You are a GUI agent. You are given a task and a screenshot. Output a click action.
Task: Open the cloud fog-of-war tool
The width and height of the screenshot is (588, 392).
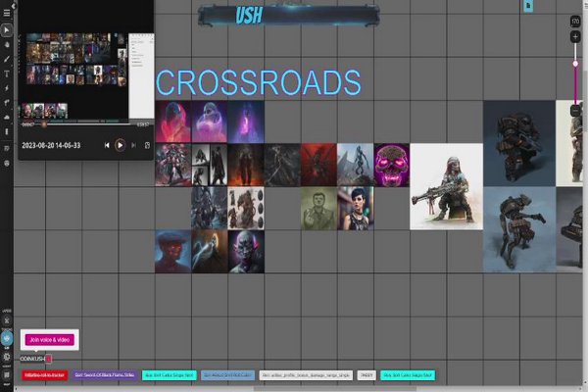7,117
